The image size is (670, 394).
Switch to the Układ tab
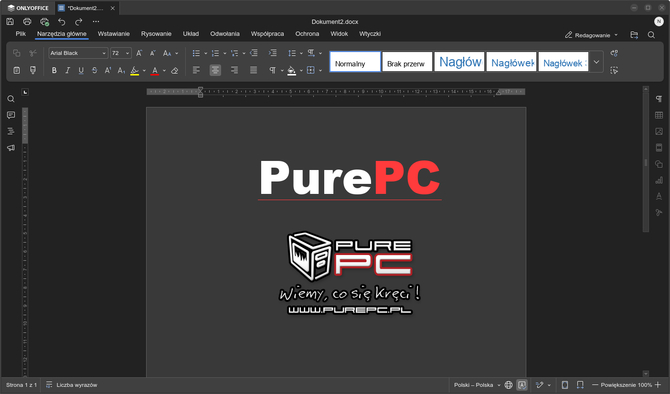coord(191,34)
